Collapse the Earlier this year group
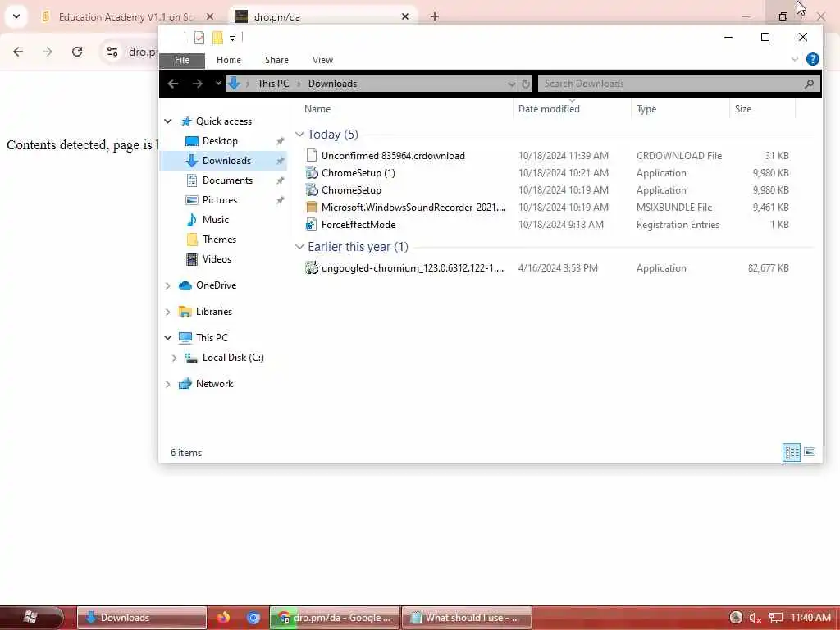The width and height of the screenshot is (840, 630). [299, 246]
